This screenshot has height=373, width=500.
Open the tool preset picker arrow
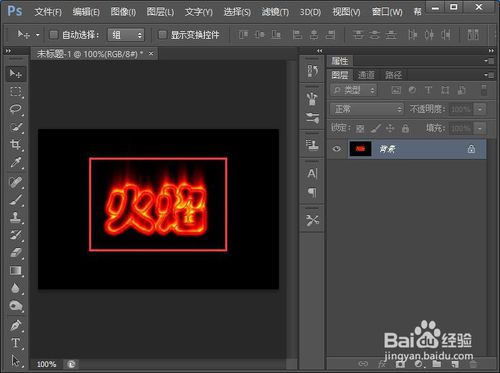(x=37, y=34)
